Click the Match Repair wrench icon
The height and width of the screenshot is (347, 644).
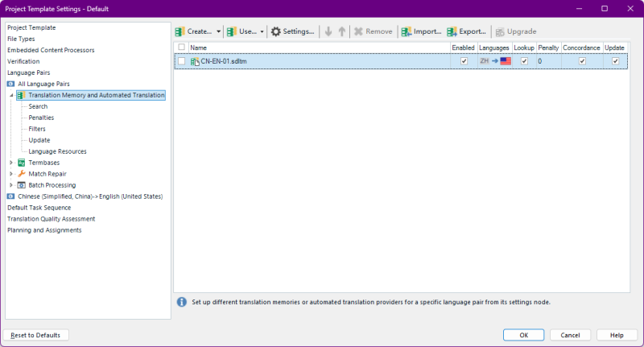[21, 174]
